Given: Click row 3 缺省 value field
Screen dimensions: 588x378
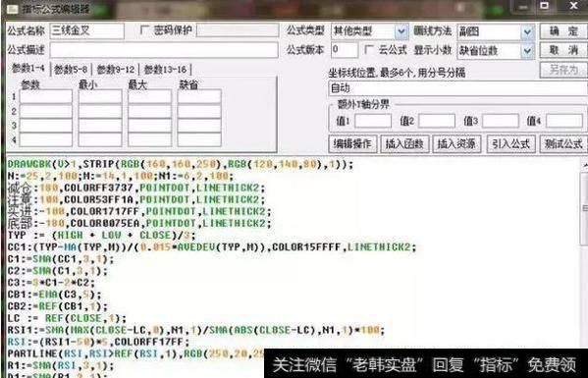Looking at the screenshot, I should [199, 126].
